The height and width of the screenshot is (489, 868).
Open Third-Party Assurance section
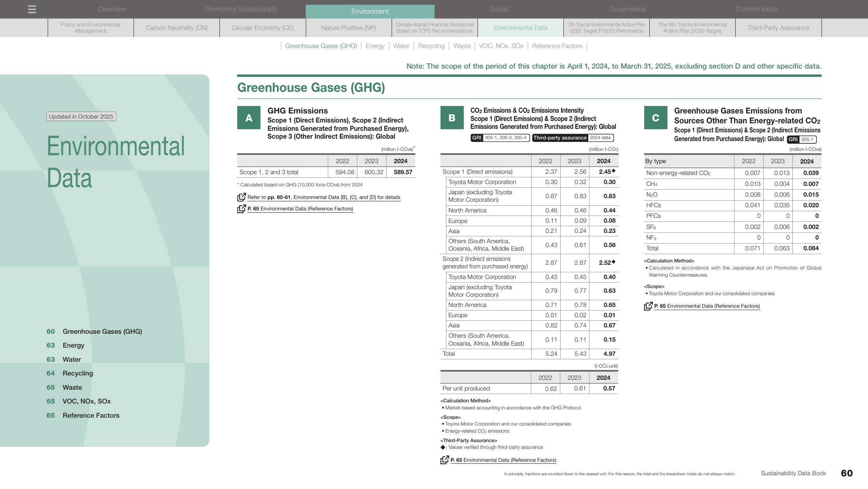click(778, 28)
